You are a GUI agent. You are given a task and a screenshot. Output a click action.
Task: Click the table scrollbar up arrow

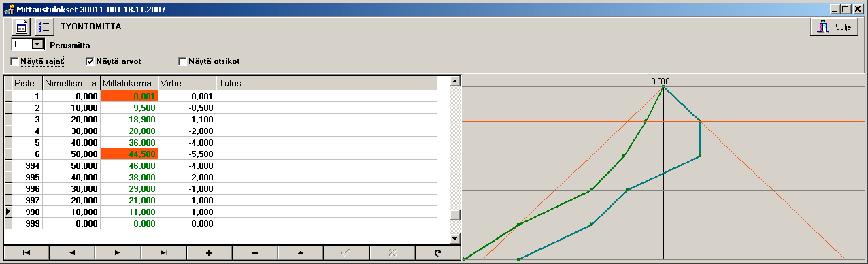click(455, 81)
